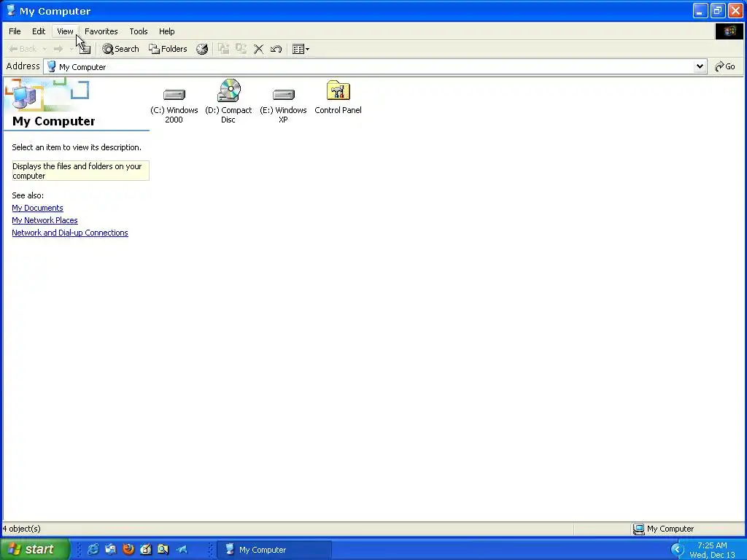Click the notepad-and-pencil Quick Launch icon
Viewport: 747px width, 560px height.
[x=146, y=550]
